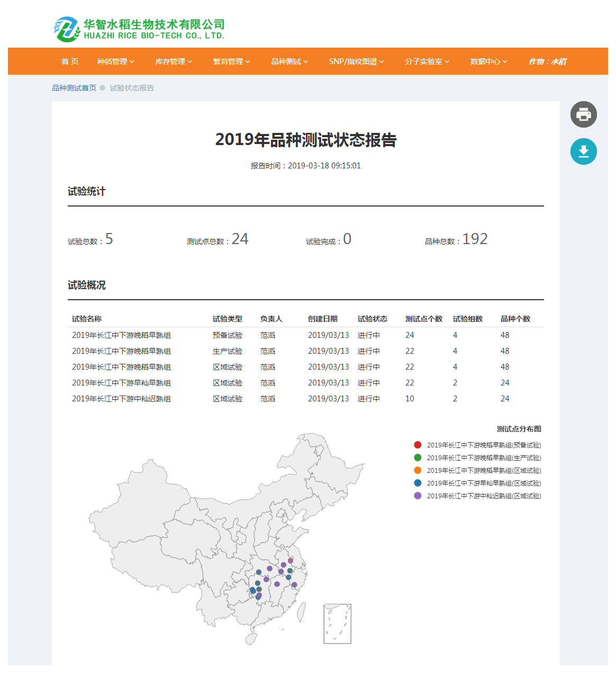Click the 品种测试首页 breadcrumb link
The image size is (616, 673).
pyautogui.click(x=74, y=88)
